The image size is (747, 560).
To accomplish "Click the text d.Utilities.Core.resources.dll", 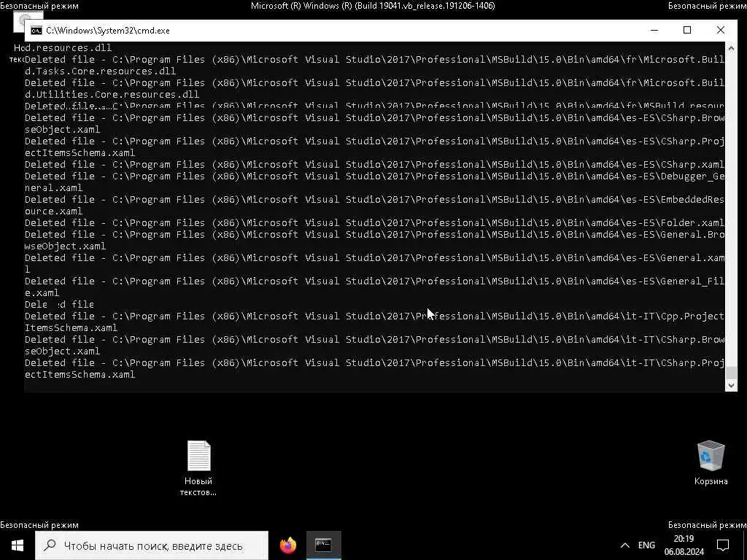I will tap(112, 94).
